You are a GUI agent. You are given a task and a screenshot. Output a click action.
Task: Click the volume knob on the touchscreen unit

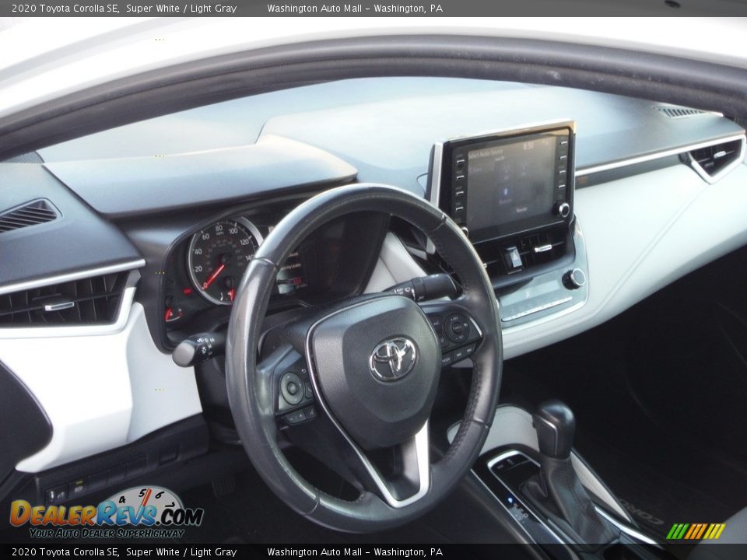[563, 209]
